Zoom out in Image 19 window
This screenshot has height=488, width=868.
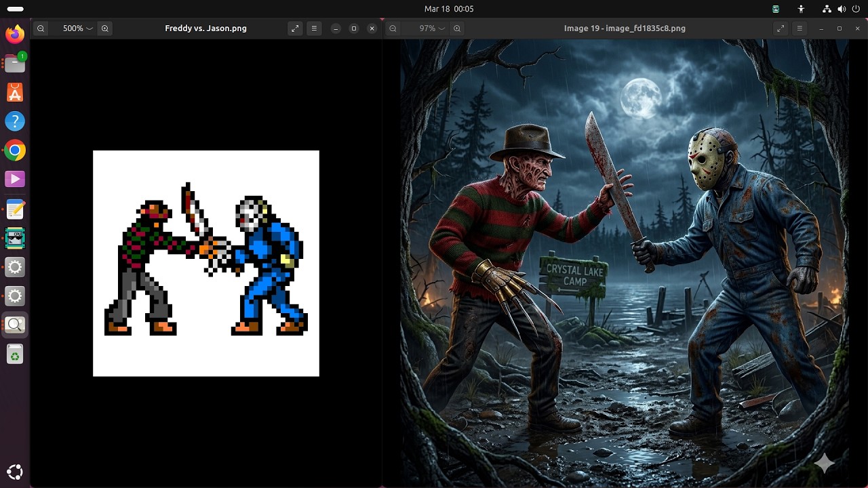pyautogui.click(x=393, y=28)
